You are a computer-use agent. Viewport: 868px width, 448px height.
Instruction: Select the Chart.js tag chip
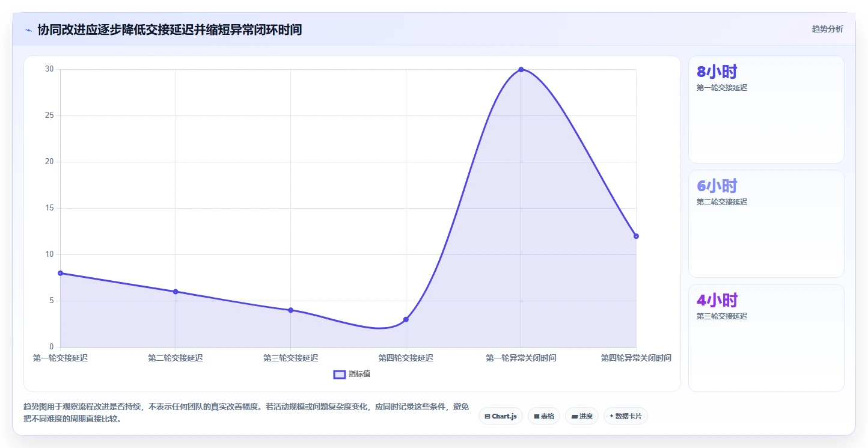(501, 416)
